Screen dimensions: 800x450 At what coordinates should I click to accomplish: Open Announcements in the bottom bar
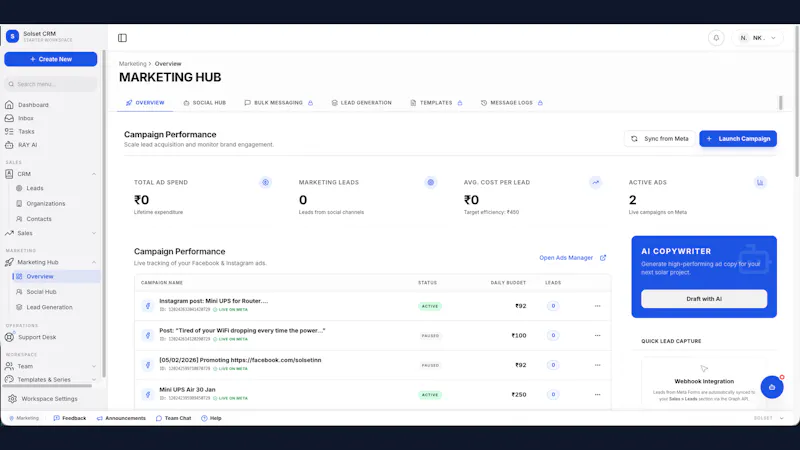121,418
